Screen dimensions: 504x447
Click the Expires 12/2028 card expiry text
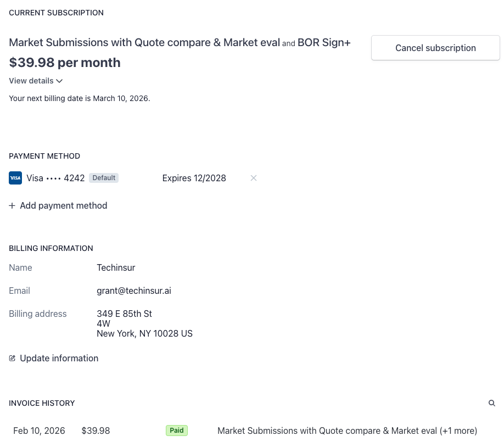coord(194,178)
